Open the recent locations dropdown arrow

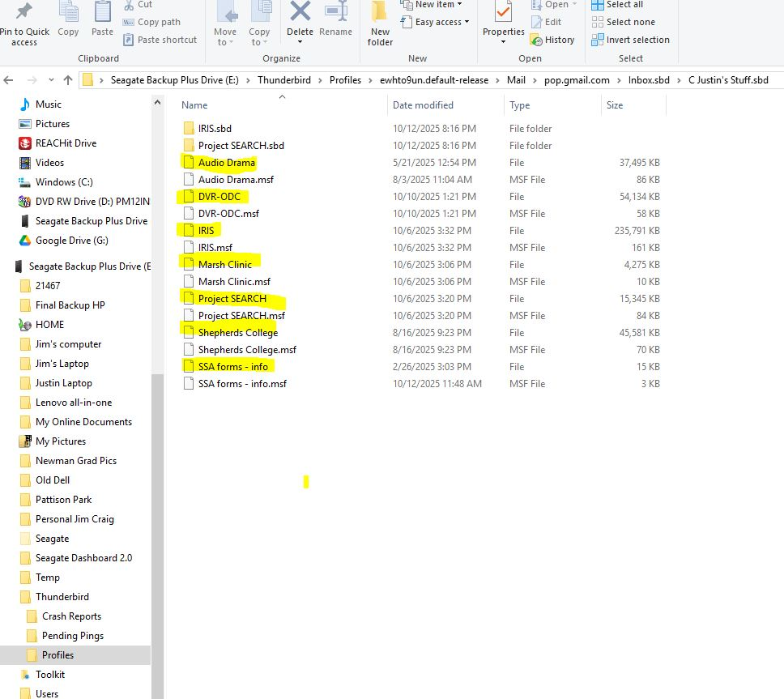point(51,80)
